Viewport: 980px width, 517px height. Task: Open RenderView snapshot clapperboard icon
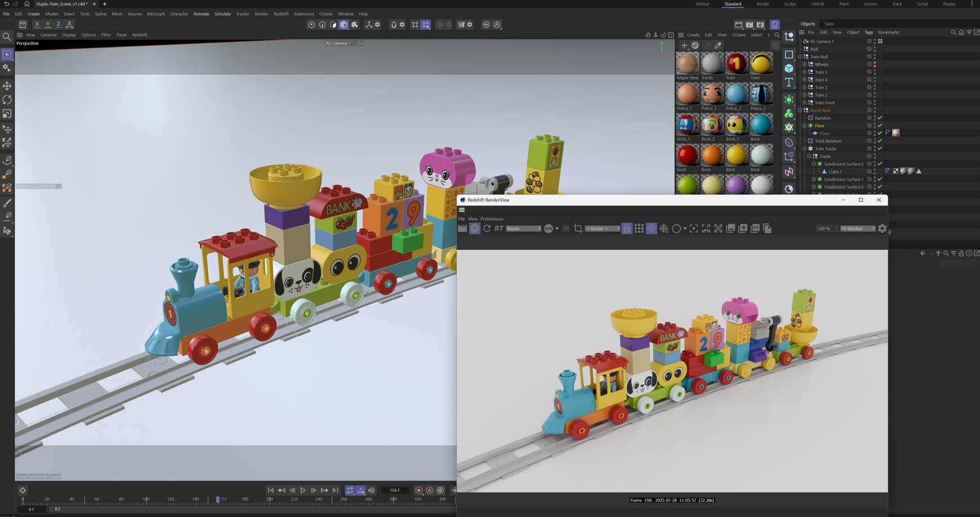point(462,228)
